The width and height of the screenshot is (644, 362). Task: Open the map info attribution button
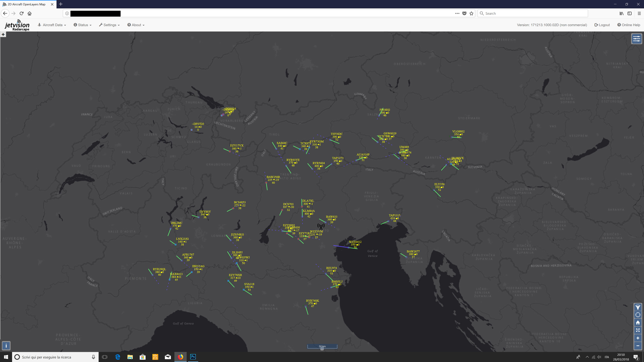click(x=6, y=346)
